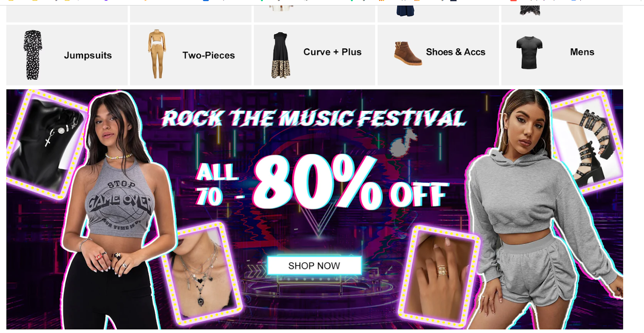Click the black men's t-shirt icon
The height and width of the screenshot is (333, 644).
point(529,53)
